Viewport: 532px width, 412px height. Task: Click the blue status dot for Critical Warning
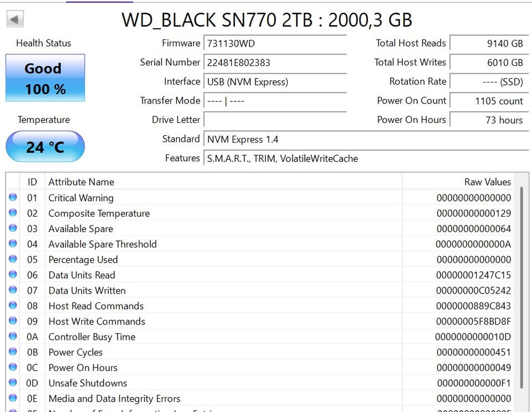point(13,197)
